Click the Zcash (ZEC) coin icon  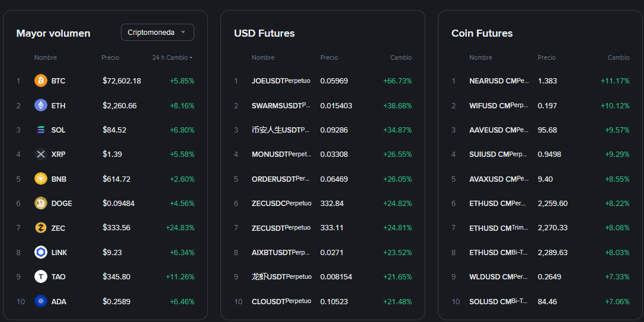(41, 228)
